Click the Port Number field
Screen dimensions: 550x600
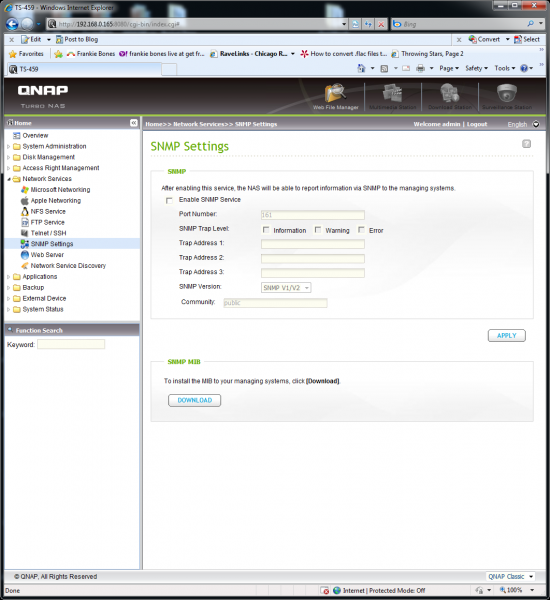[x=313, y=215]
